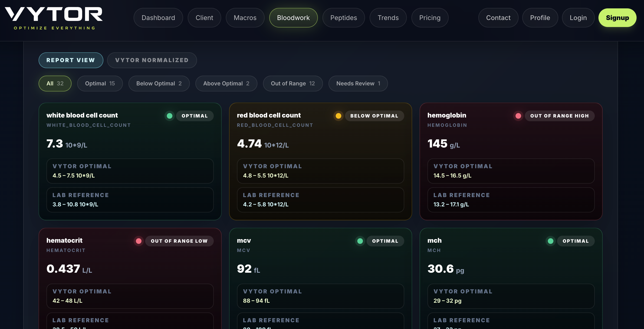Screen dimensions: 644x329
Task: Open the Macros page
Action: click(x=245, y=18)
